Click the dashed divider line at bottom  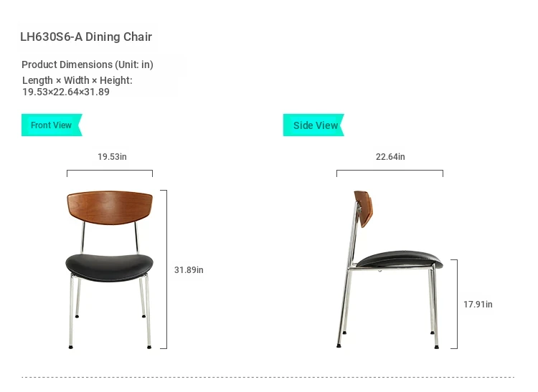point(268,377)
